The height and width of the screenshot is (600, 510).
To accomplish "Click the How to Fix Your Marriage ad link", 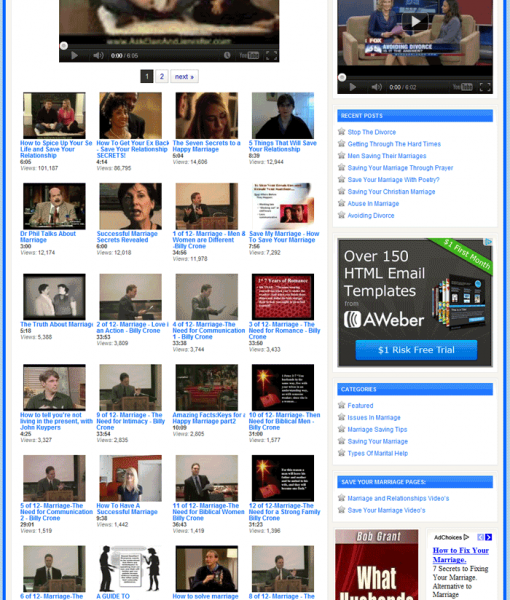I will (461, 555).
